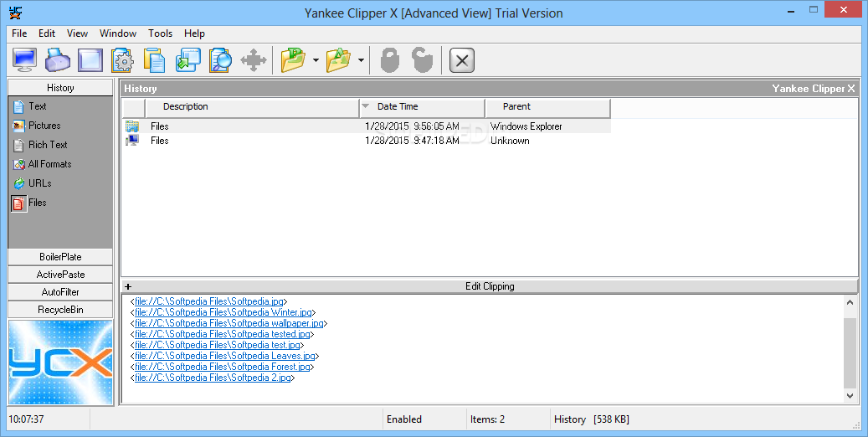Click the clipboard magnifier search icon
Viewport: 868px width, 437px height.
220,59
